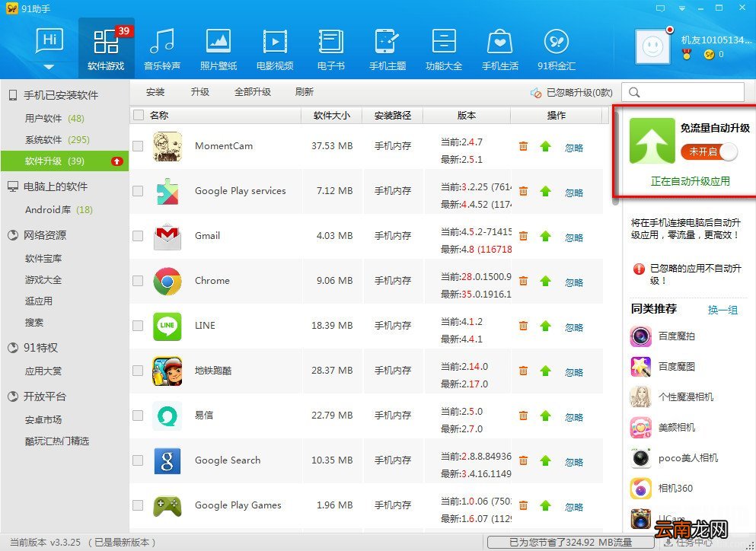Viewport: 756px width, 551px height.
Task: Click the green upgrade arrow for Gmail
Action: pyautogui.click(x=545, y=236)
